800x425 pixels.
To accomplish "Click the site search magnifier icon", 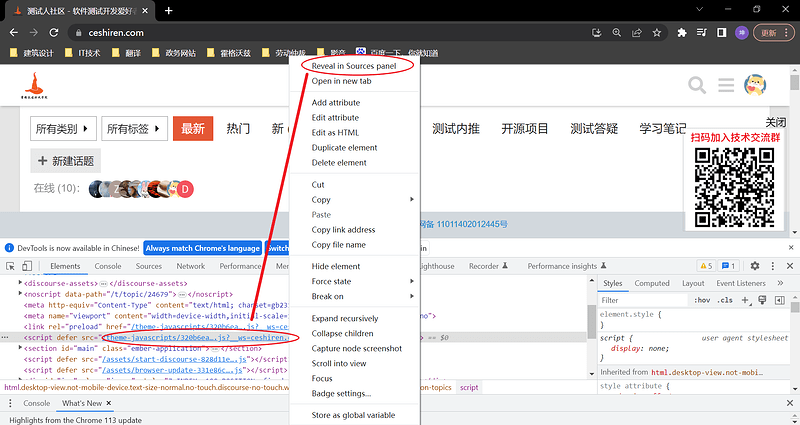I will 696,85.
